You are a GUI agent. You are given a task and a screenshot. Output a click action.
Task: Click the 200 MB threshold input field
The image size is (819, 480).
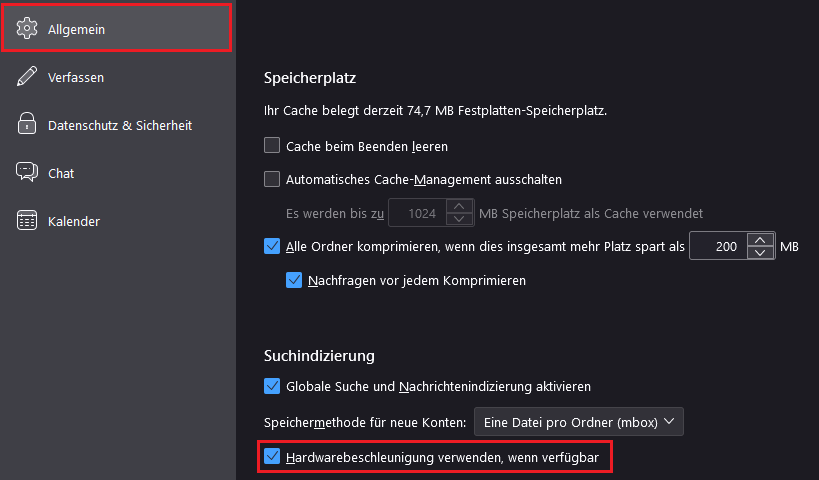point(719,246)
